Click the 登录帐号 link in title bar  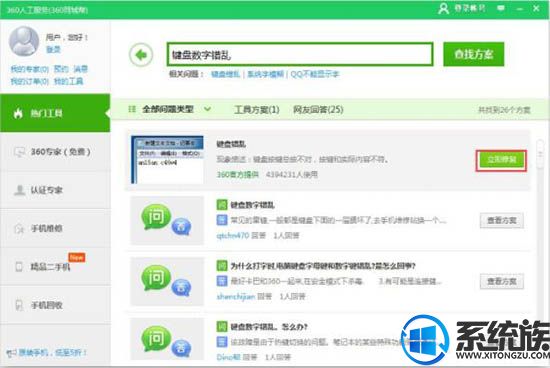click(x=470, y=8)
